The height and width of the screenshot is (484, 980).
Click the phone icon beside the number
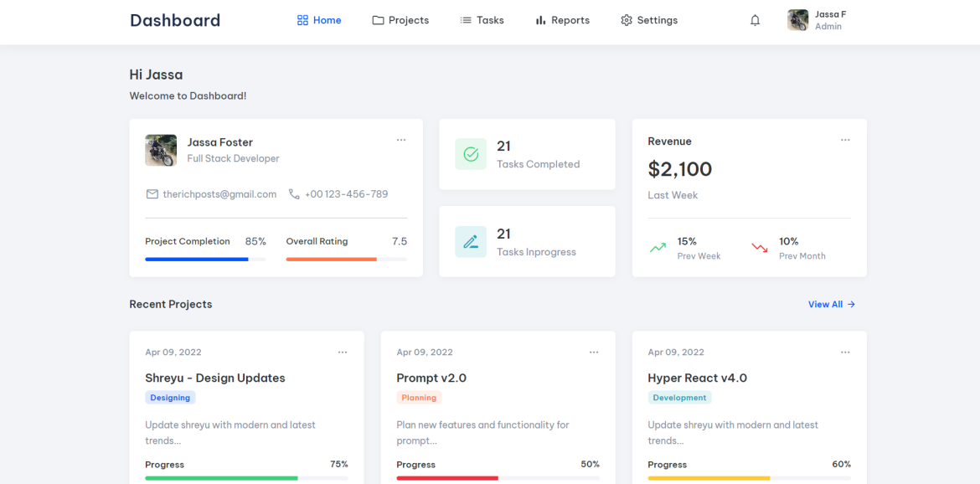[294, 194]
